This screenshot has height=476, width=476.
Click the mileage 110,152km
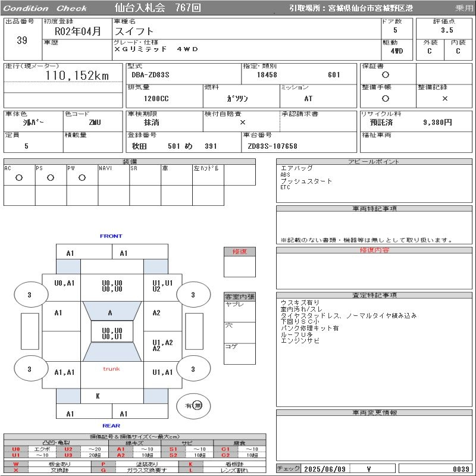click(x=77, y=76)
